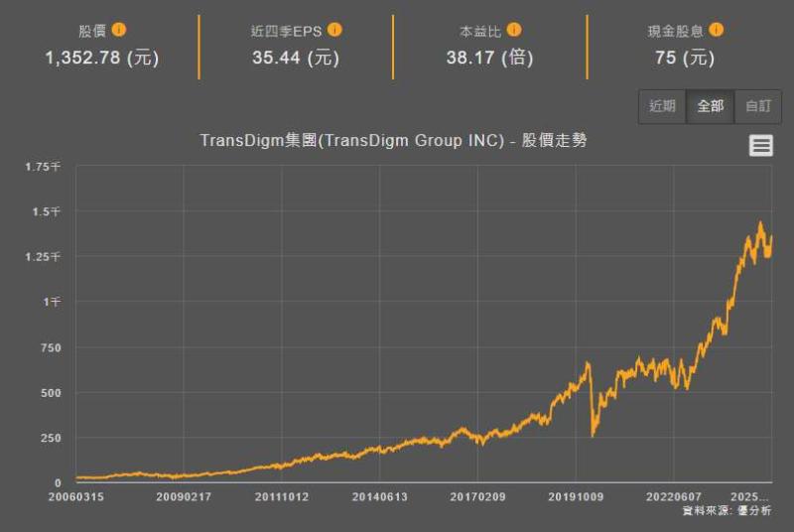Click the x-axis date label 20060315
This screenshot has height=532, width=794.
pos(76,496)
